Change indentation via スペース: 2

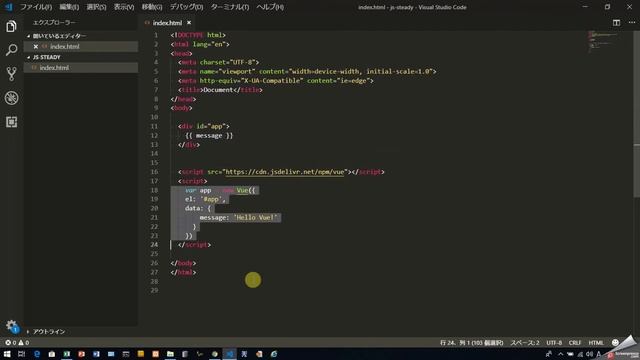(524, 343)
